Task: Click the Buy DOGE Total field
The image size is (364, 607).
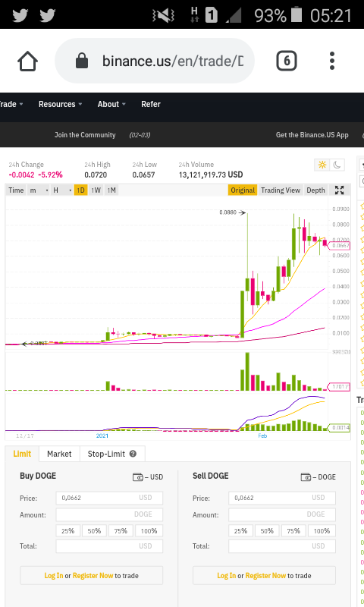Action: point(109,546)
